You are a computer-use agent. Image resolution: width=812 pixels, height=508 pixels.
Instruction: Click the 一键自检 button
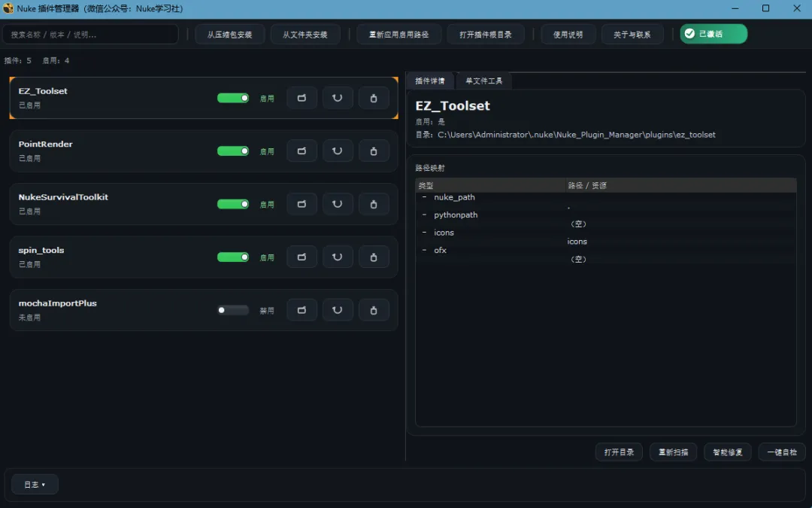(x=782, y=452)
